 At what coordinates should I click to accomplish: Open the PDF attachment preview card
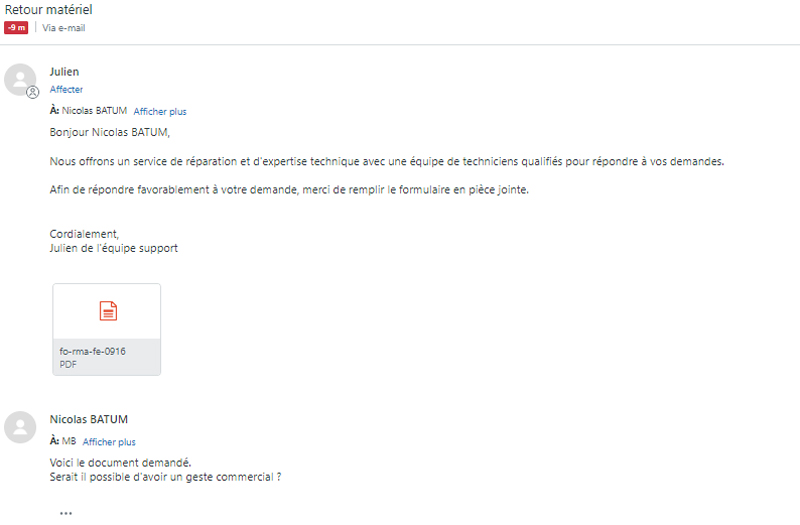pos(107,330)
